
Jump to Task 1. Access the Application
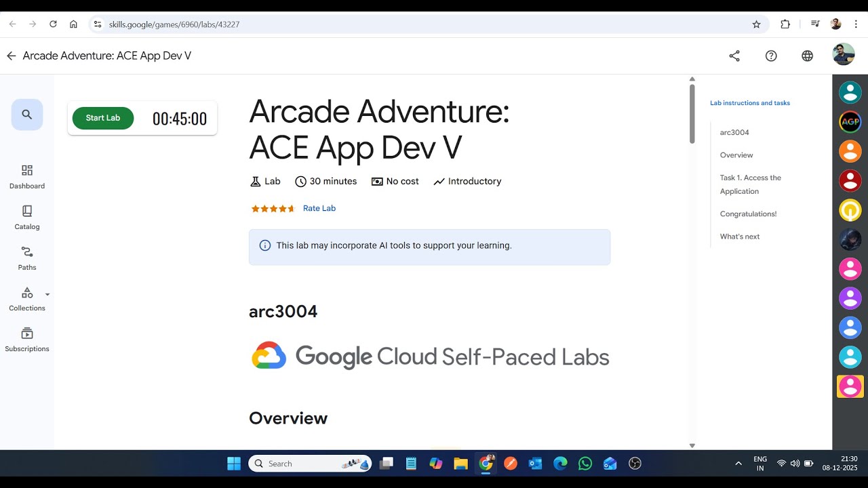(751, 184)
